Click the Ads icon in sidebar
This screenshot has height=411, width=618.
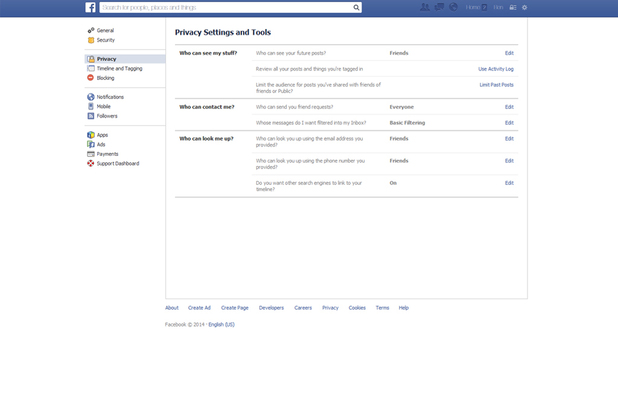[x=91, y=145]
